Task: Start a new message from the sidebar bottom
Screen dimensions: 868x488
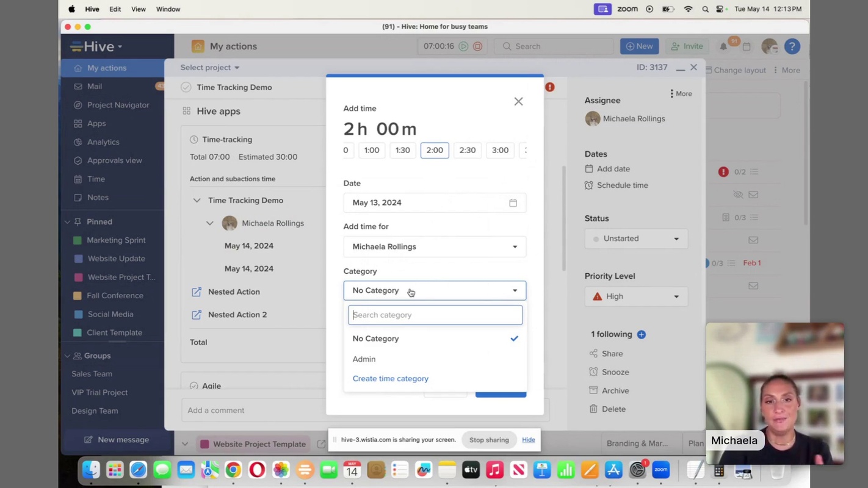Action: (117, 439)
